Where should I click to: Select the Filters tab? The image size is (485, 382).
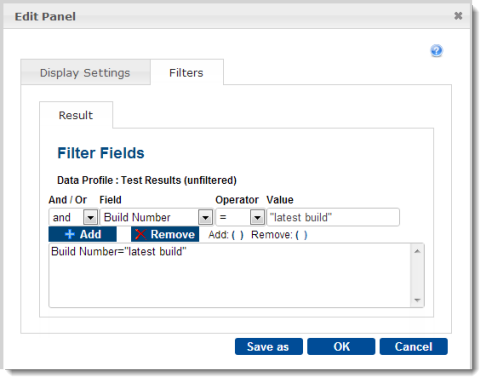[187, 73]
